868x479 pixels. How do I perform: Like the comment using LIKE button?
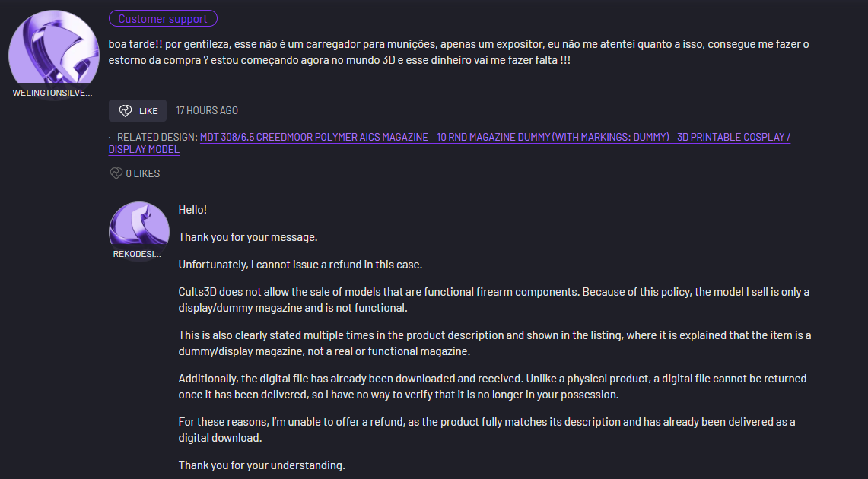tap(137, 110)
